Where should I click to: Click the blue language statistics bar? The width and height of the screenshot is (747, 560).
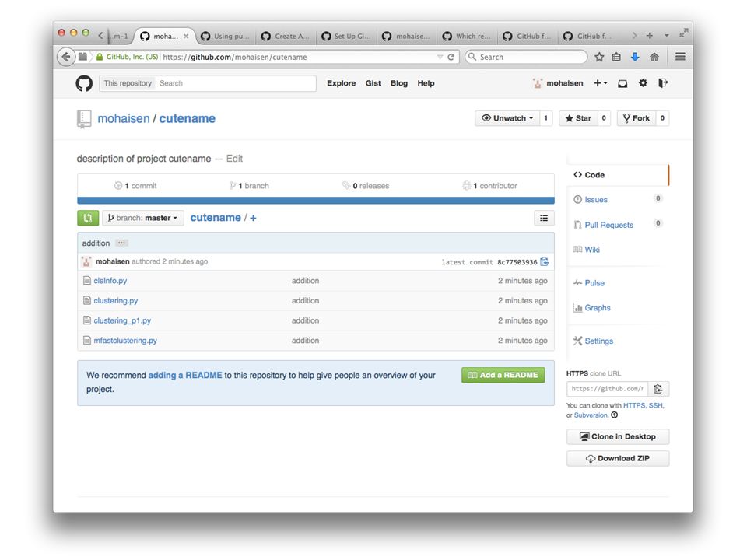316,201
